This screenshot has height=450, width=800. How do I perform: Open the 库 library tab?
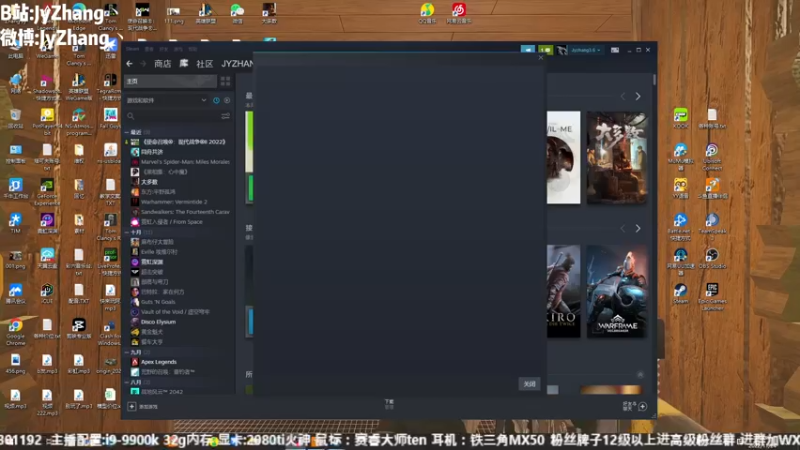[x=184, y=64]
